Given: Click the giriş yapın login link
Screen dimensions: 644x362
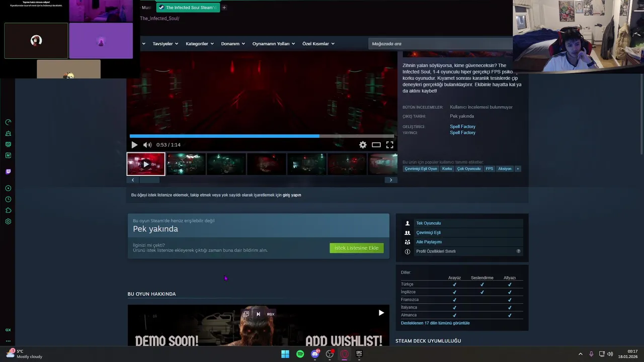Looking at the screenshot, I should click(292, 195).
